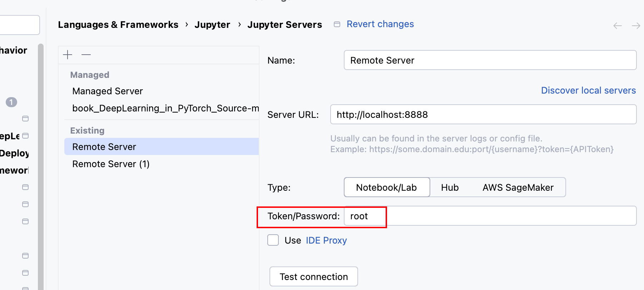This screenshot has width=644, height=290.
Task: Remove selected server with minus icon
Action: pos(86,55)
